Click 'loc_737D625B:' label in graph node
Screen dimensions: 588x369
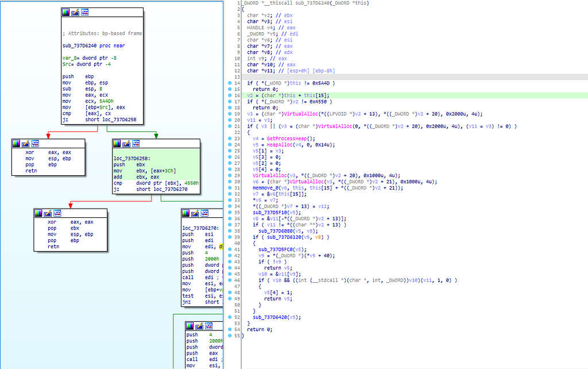coord(131,159)
